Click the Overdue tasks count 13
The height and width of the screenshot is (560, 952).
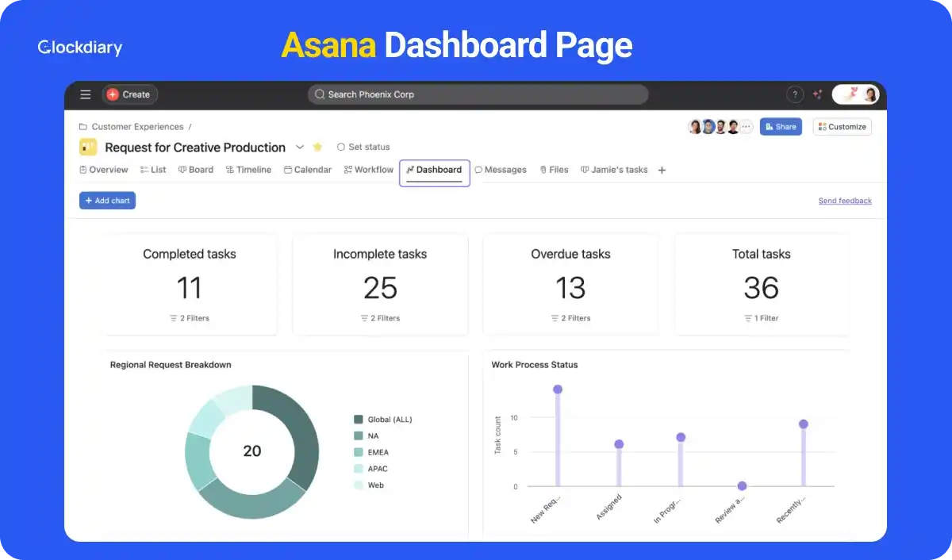[570, 288]
